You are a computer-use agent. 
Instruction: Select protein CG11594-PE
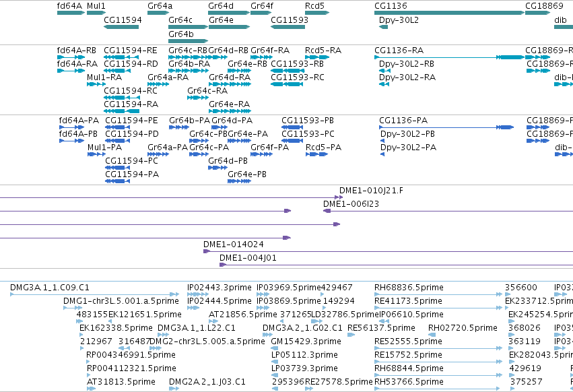pos(117,127)
